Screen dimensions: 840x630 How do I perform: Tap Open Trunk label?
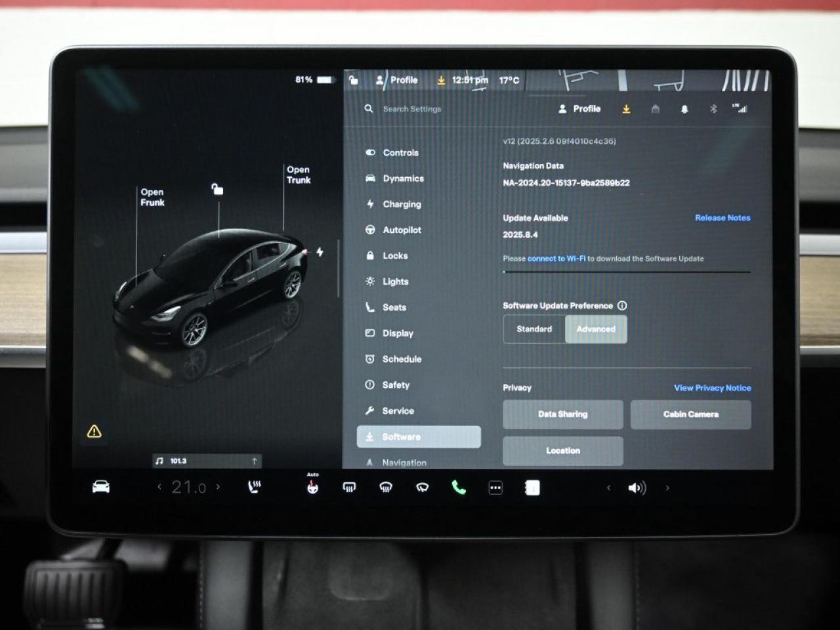click(299, 175)
